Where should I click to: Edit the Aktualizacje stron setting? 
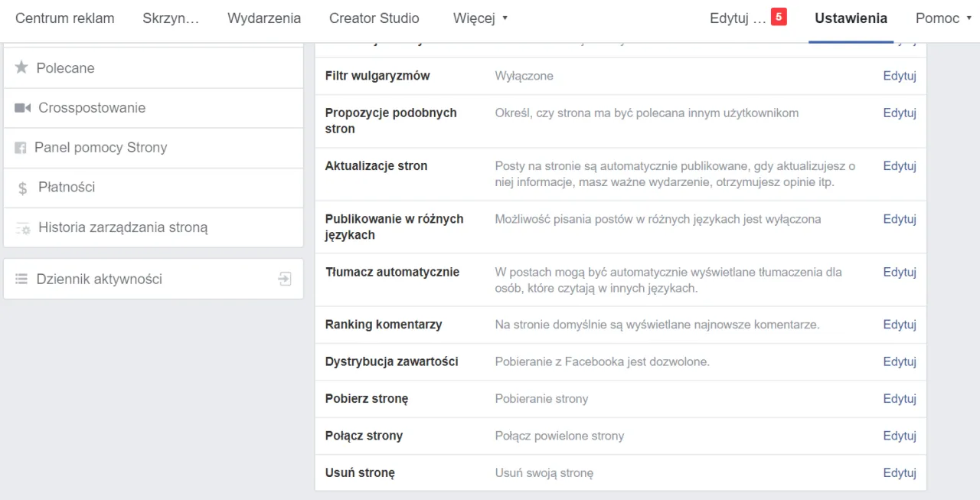pyautogui.click(x=899, y=166)
